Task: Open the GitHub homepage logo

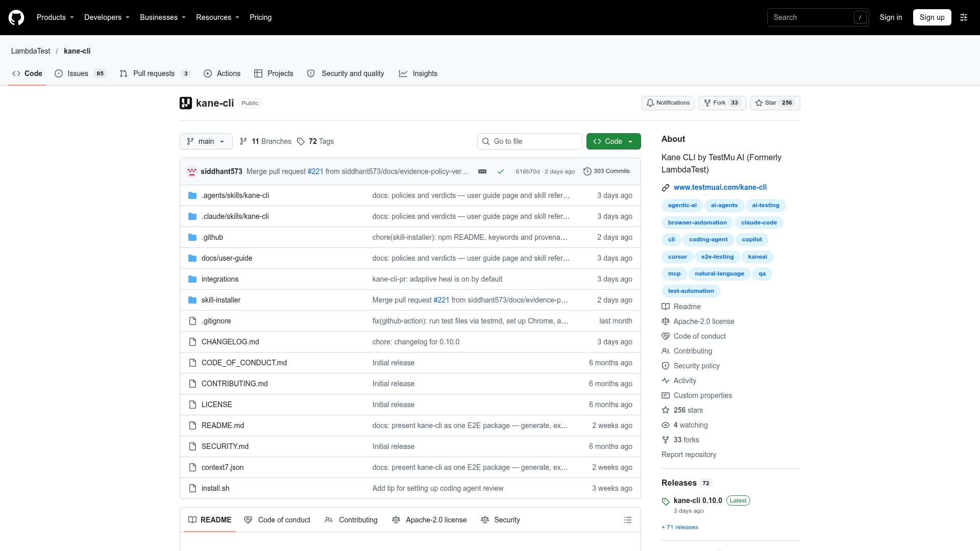Action: click(x=16, y=17)
